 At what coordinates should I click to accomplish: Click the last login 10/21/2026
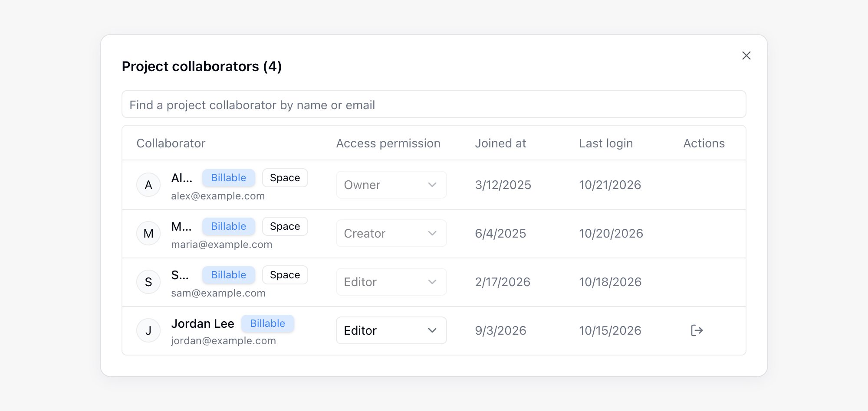610,185
